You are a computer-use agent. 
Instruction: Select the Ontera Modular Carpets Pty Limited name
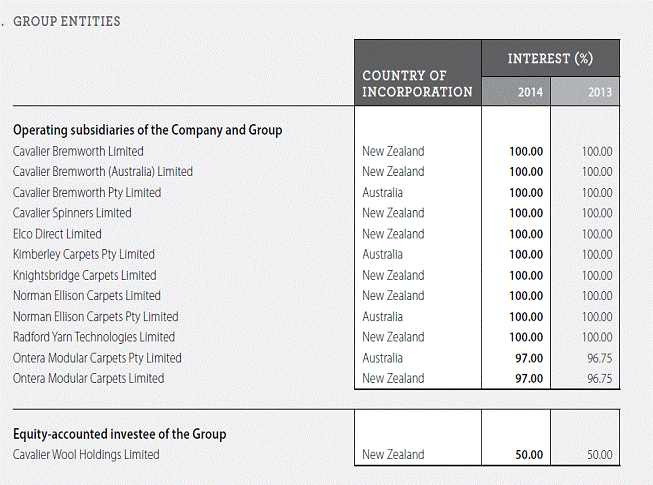point(97,358)
